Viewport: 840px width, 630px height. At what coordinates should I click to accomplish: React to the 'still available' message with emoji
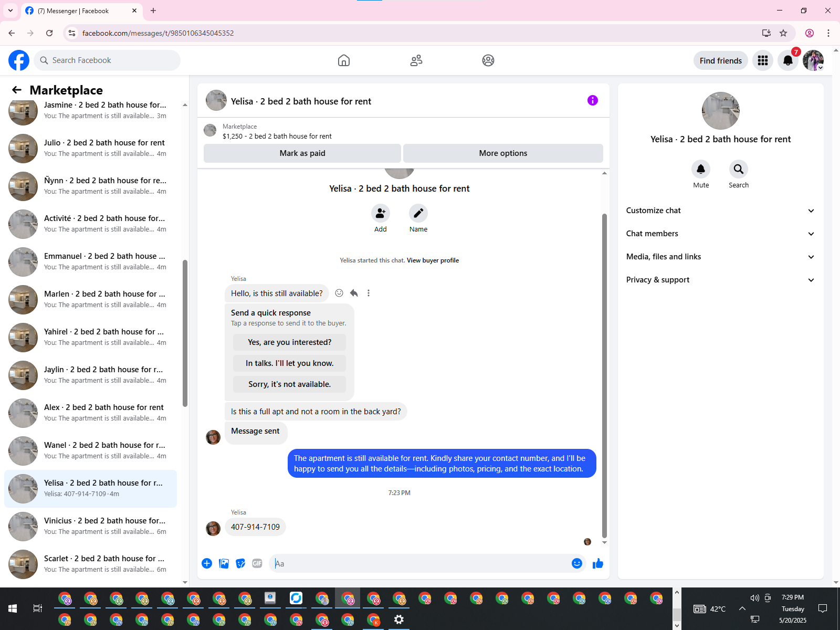[x=339, y=293]
